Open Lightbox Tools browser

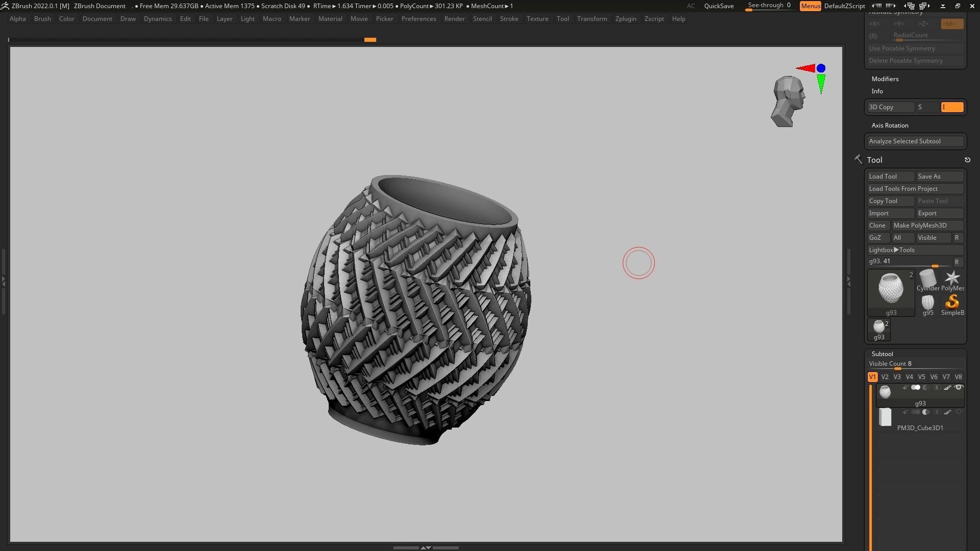pos(916,250)
